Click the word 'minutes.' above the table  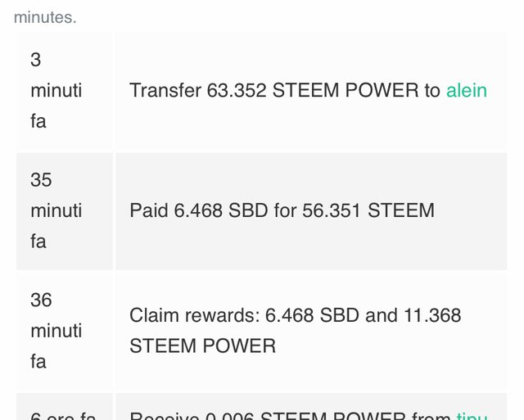click(x=45, y=17)
